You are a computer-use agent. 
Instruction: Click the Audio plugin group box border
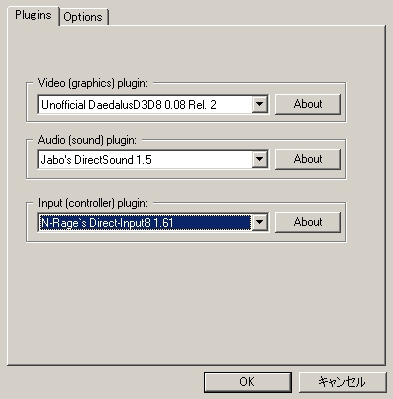(187, 179)
